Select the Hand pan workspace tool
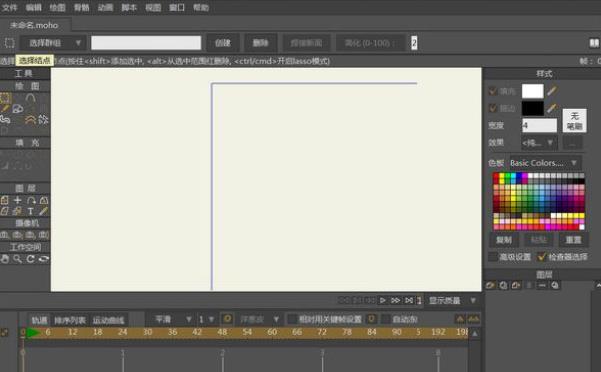 (x=5, y=259)
